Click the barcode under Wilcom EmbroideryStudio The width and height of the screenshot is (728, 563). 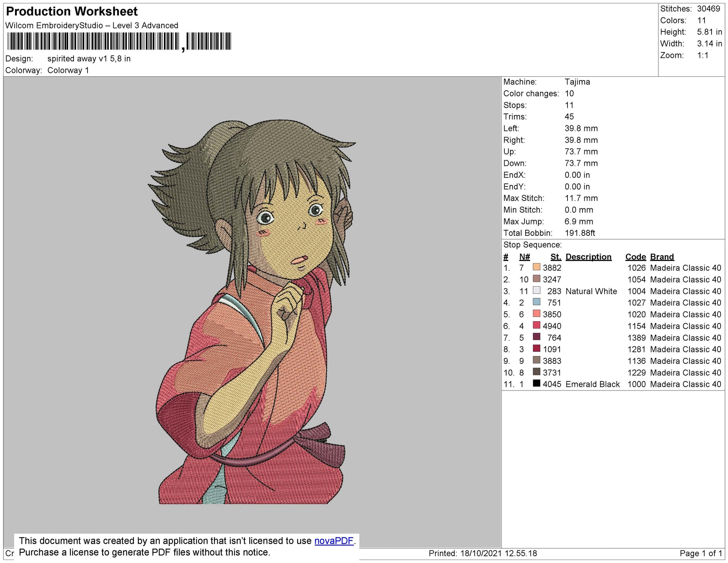coord(119,42)
